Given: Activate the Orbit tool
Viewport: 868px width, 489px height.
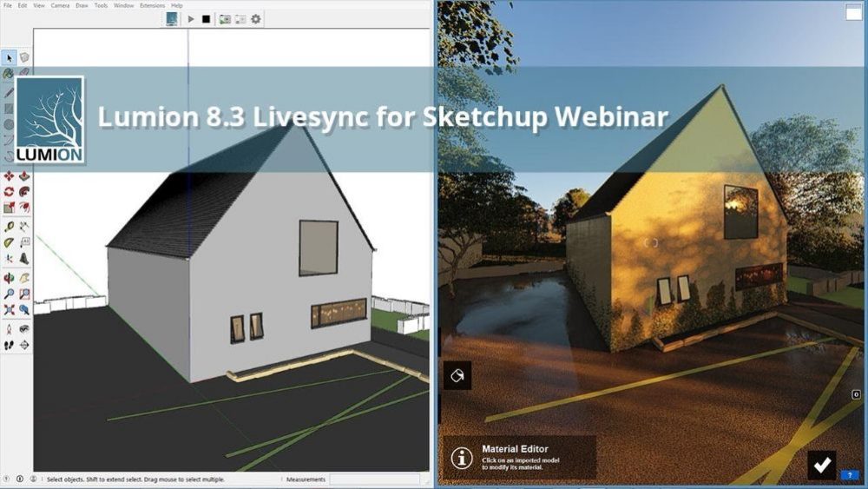Looking at the screenshot, I should point(9,278).
